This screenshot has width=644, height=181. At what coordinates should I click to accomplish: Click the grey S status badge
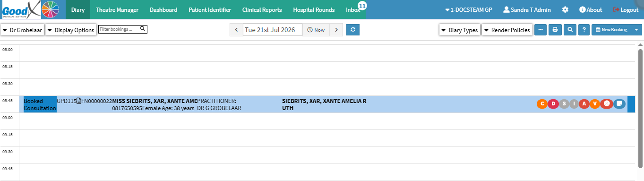(564, 104)
